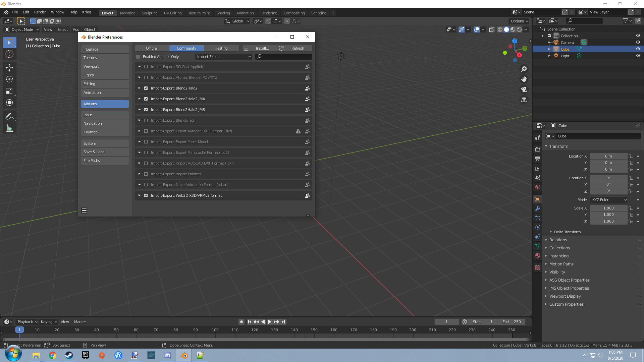Click the Refresh button in Preferences

click(x=298, y=48)
